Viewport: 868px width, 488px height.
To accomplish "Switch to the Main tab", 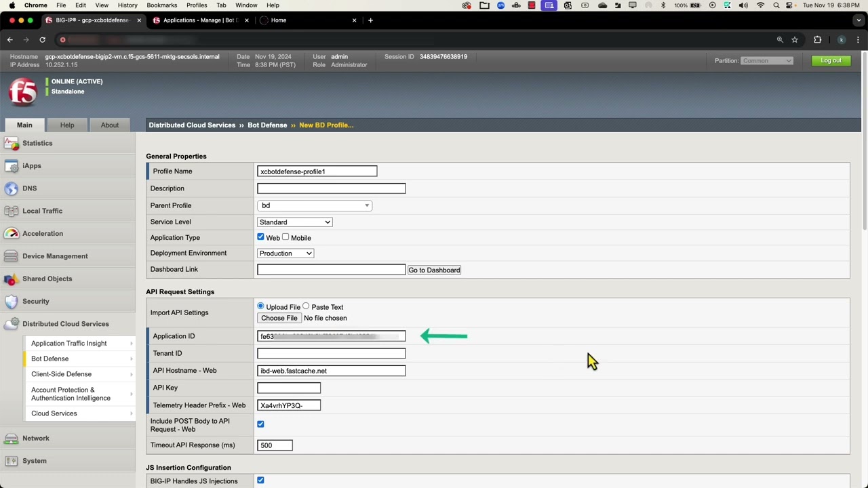I will 24,125.
